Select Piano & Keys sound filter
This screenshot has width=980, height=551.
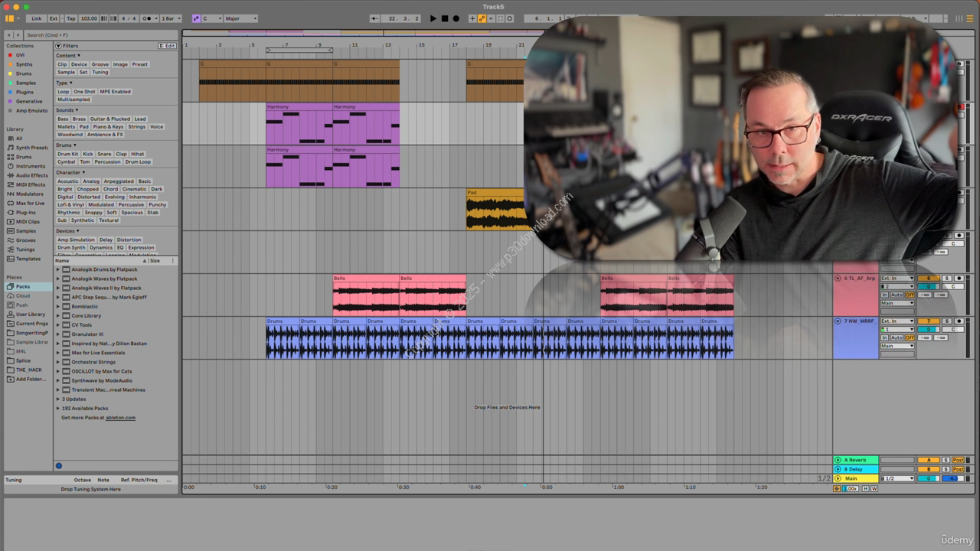108,127
